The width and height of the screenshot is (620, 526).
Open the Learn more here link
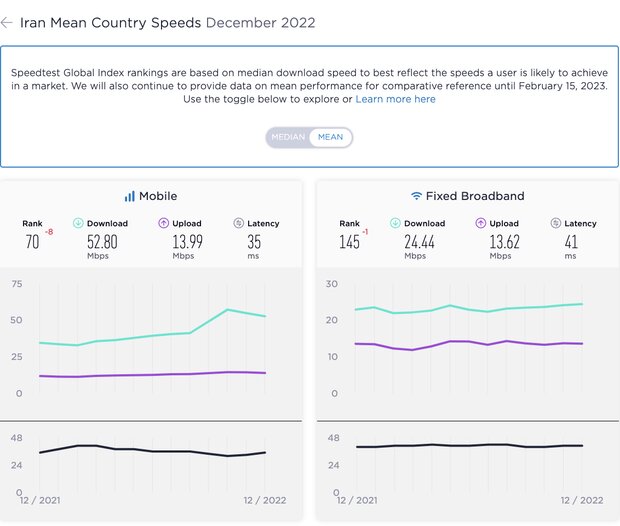pyautogui.click(x=395, y=99)
